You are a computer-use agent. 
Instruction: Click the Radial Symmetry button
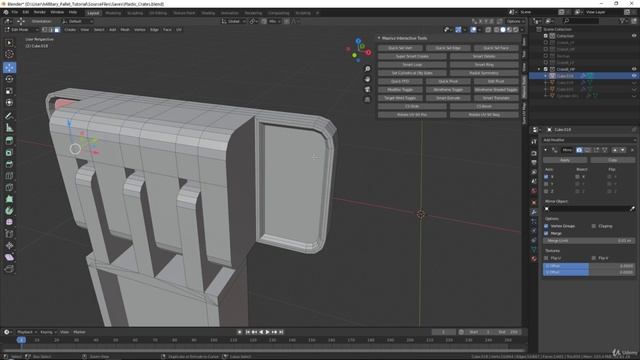484,73
